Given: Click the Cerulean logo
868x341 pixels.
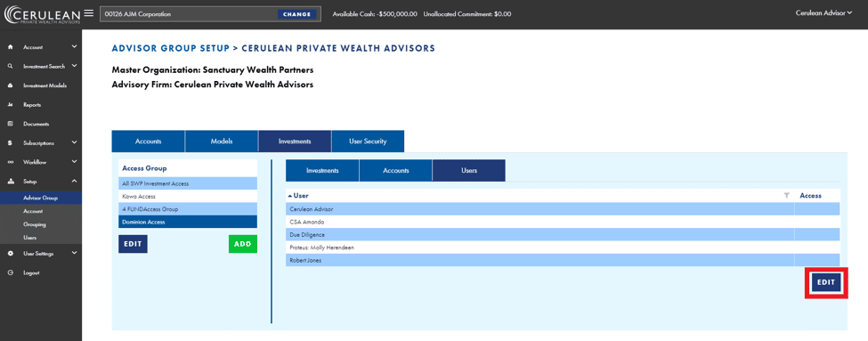Looking at the screenshot, I should [42, 14].
